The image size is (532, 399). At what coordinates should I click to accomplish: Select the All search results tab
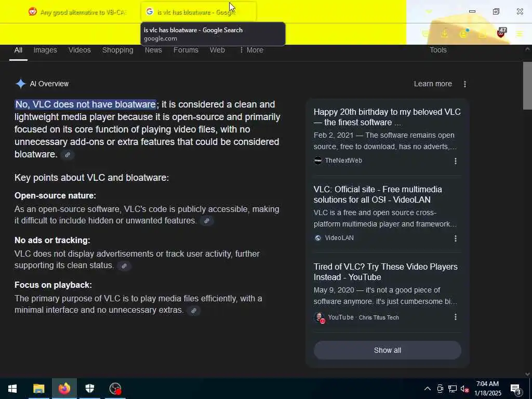click(18, 50)
